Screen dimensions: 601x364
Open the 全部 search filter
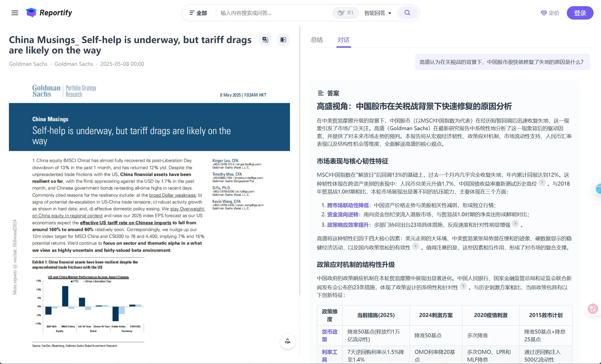(198, 13)
